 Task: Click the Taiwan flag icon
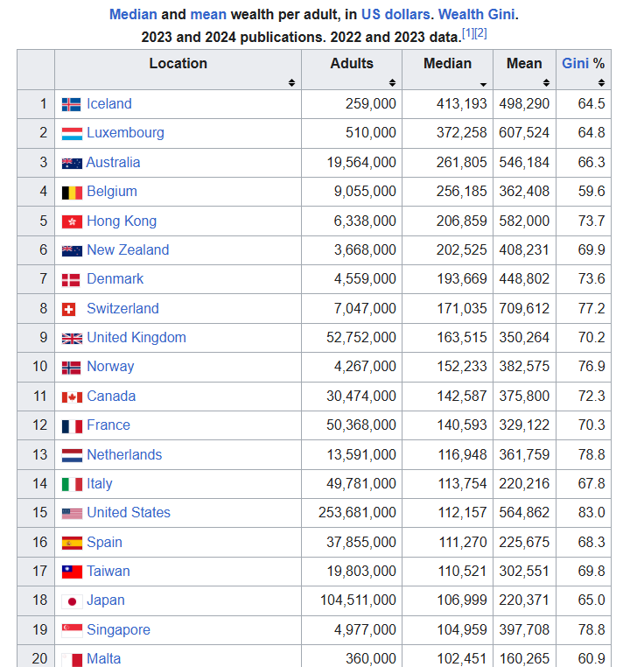click(x=72, y=572)
